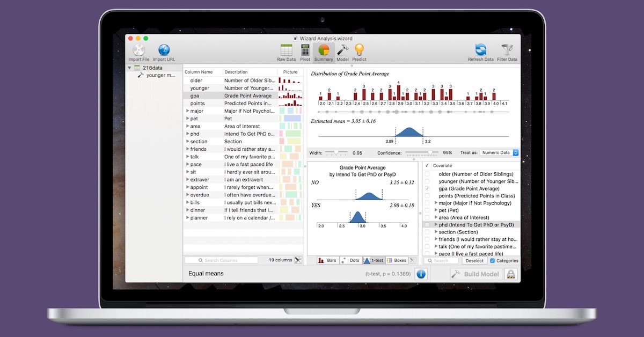Expand section covariate in the list

[436, 232]
